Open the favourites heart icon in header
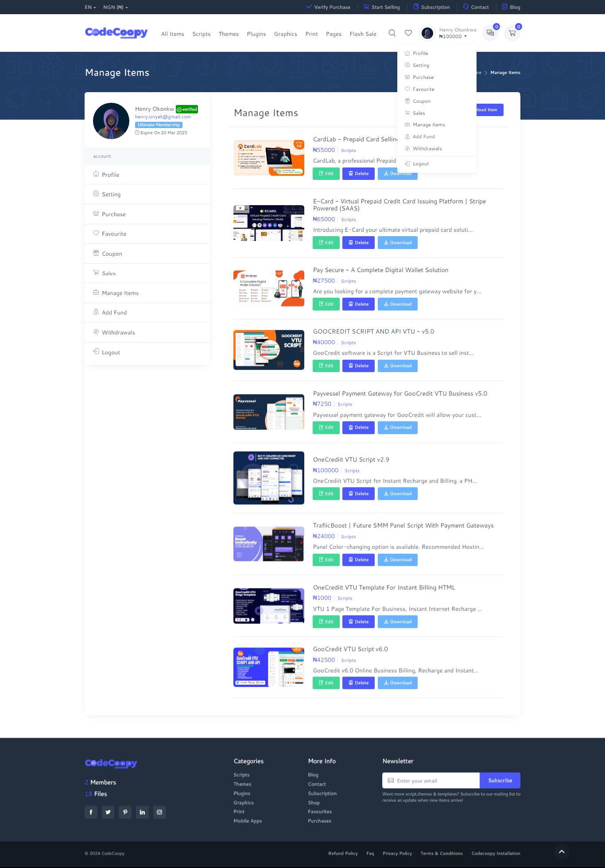This screenshot has width=605, height=868. 408,33
